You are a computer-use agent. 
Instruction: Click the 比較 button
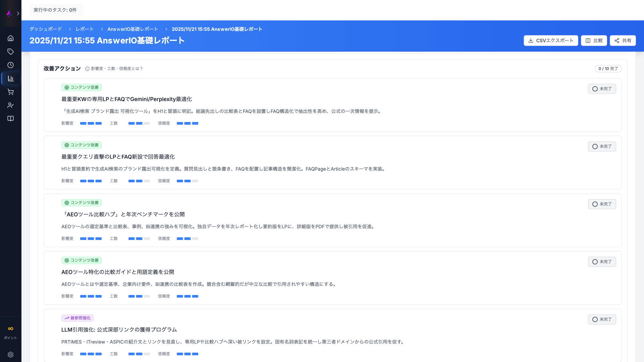pos(594,41)
